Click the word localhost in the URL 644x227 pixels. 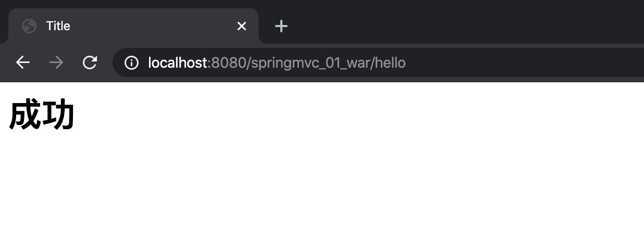(x=177, y=63)
